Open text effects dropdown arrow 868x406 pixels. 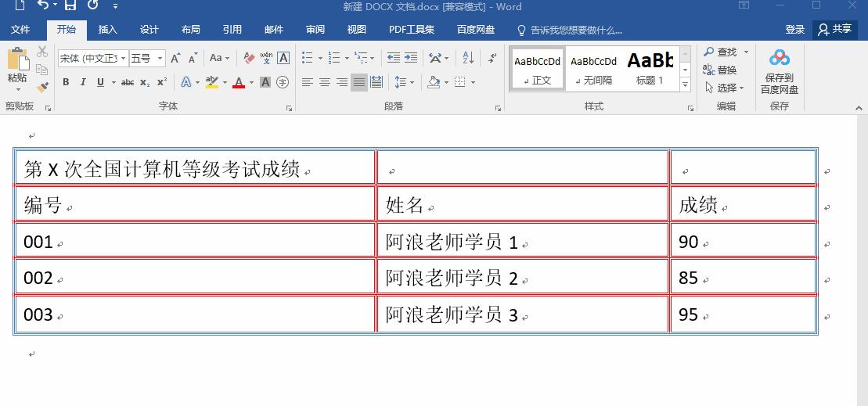(197, 82)
